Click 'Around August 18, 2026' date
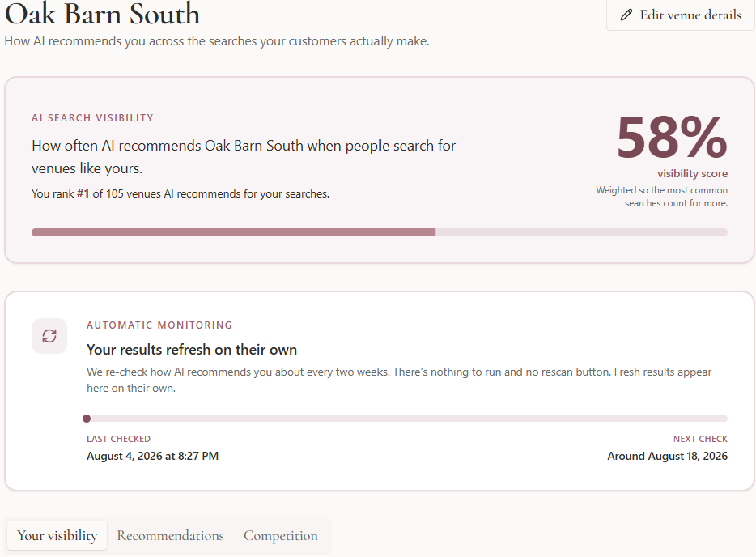 (667, 456)
